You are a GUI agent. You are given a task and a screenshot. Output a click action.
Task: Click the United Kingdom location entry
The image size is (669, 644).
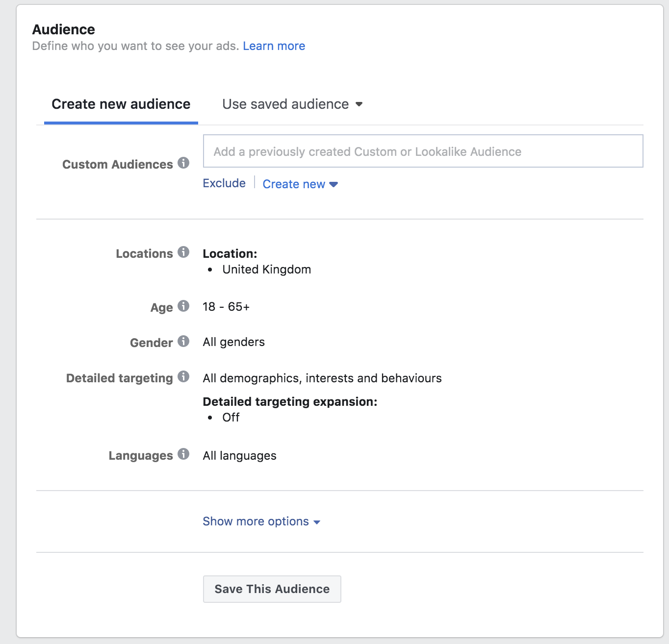[x=267, y=270]
